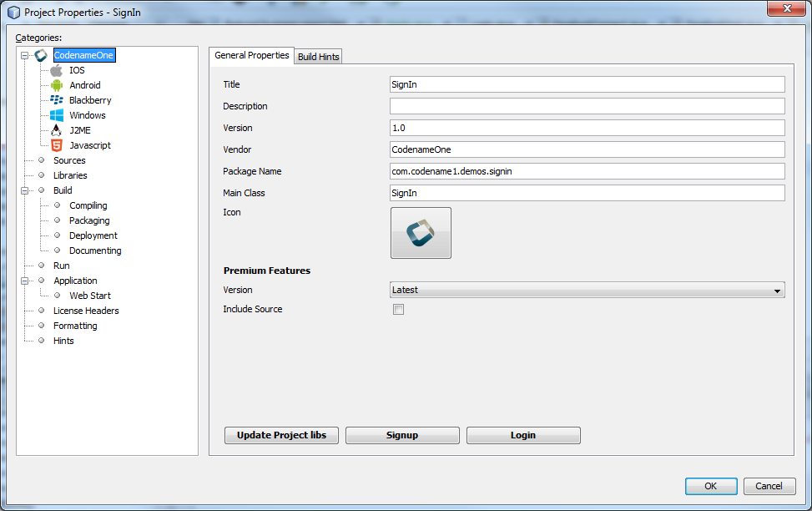Toggle the Include Source checkbox
The width and height of the screenshot is (812, 511).
[398, 310]
